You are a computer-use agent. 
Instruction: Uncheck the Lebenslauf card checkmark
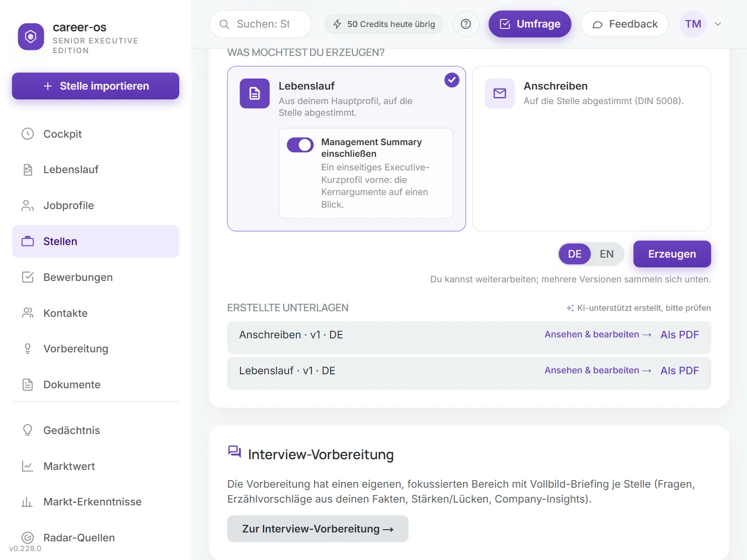point(452,80)
